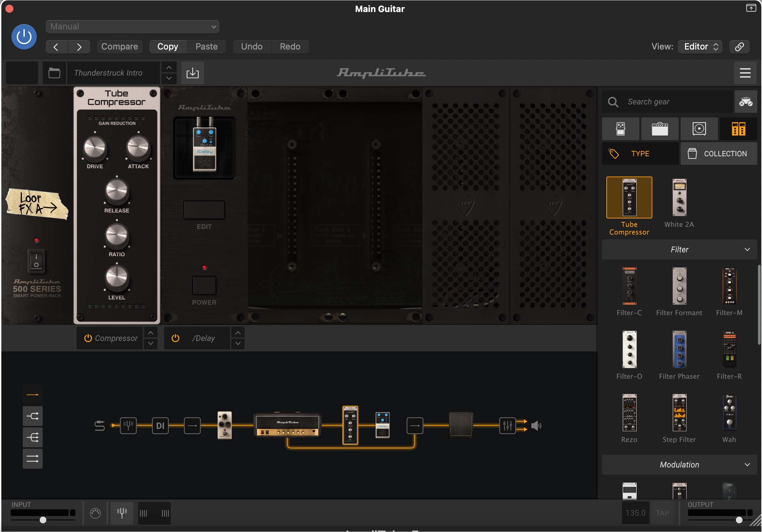Click the Paste button
This screenshot has height=532, width=762.
click(207, 47)
